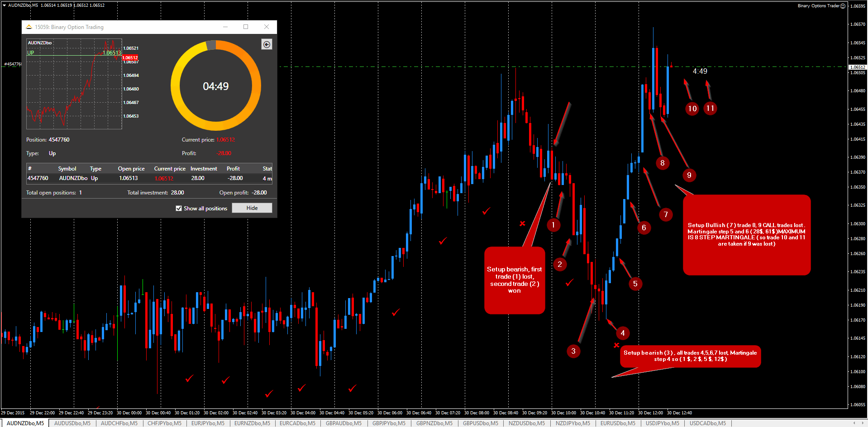Click the 'Open profit: -28.00' text
Screen dimensions: 868x427
tap(243, 193)
